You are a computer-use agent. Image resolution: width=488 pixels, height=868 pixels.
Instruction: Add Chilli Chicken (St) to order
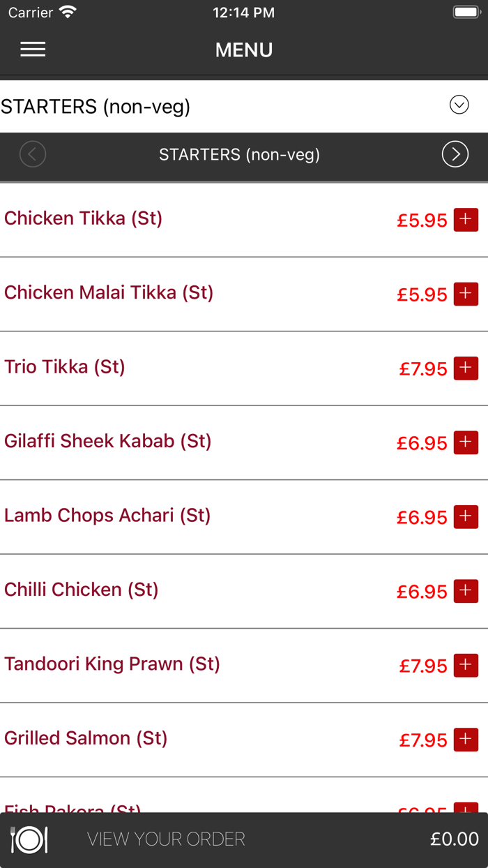click(x=466, y=591)
